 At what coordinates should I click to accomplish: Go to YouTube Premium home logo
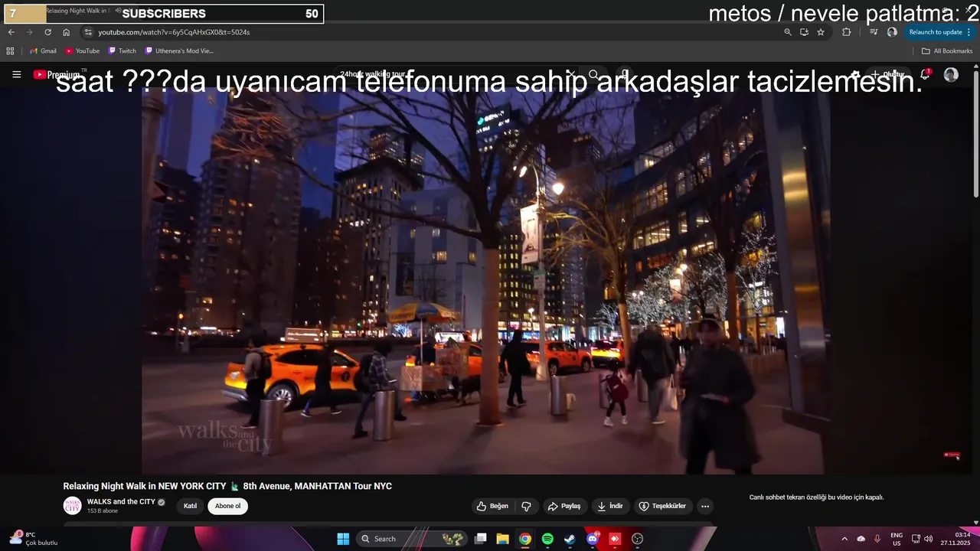point(57,74)
